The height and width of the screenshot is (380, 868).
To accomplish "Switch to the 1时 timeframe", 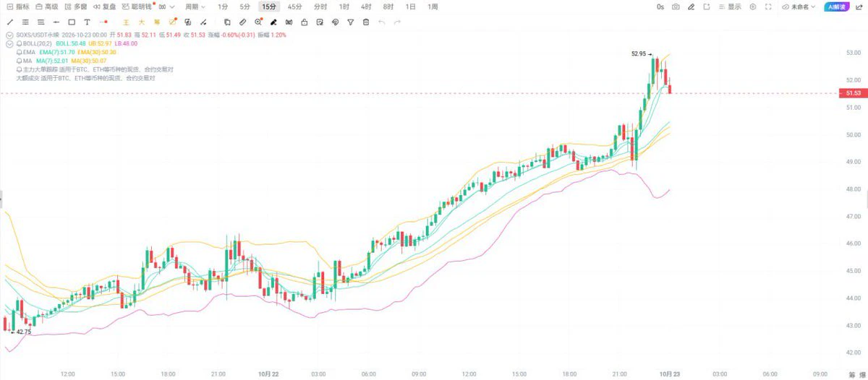I will 344,7.
